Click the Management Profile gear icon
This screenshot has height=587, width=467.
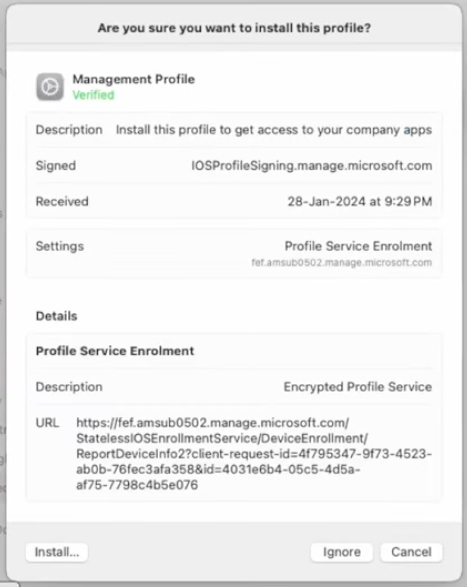[x=50, y=87]
